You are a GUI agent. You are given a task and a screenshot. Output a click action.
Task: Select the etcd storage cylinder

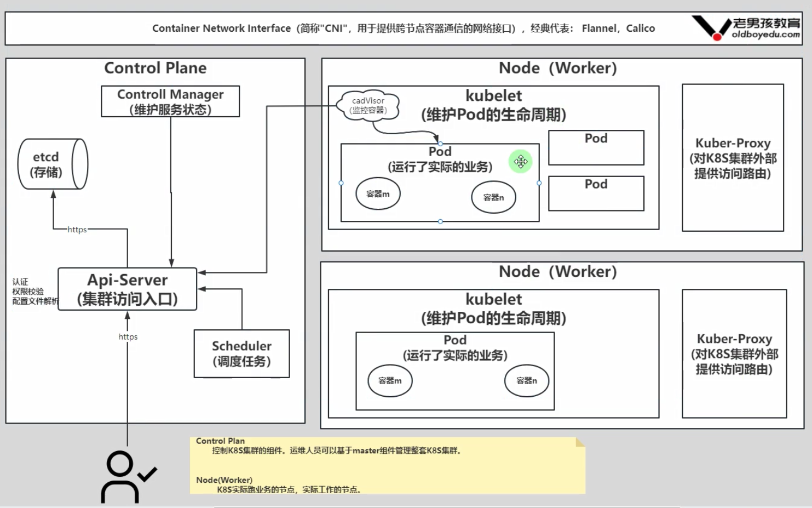click(53, 164)
